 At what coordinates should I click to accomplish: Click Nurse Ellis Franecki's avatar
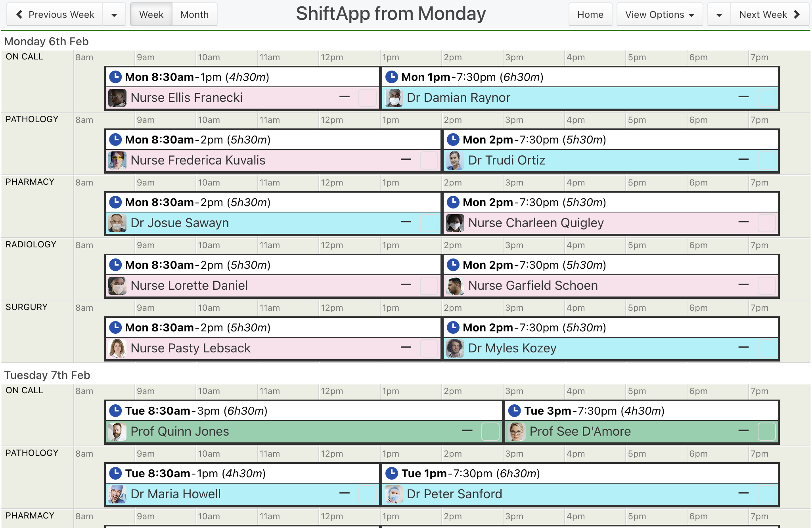point(117,98)
